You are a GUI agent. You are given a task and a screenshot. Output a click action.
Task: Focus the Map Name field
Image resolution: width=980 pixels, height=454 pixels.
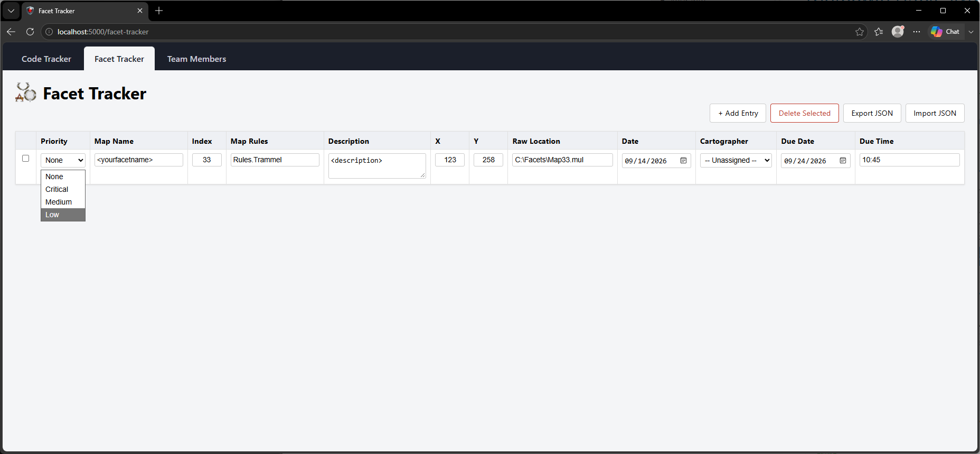point(139,160)
